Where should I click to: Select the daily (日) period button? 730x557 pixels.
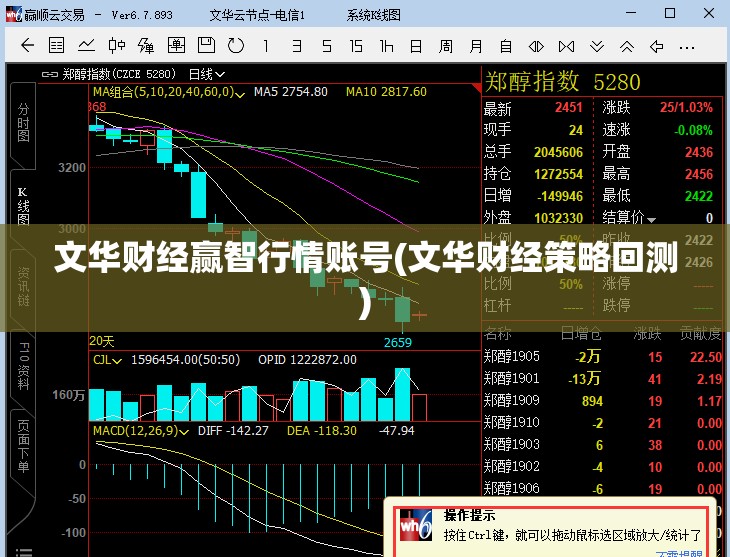point(416,46)
